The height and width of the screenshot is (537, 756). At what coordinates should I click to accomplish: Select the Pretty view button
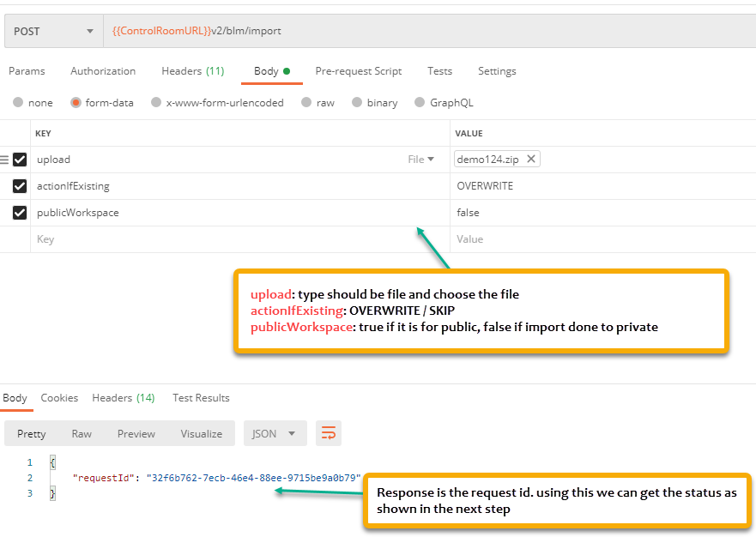coord(32,434)
